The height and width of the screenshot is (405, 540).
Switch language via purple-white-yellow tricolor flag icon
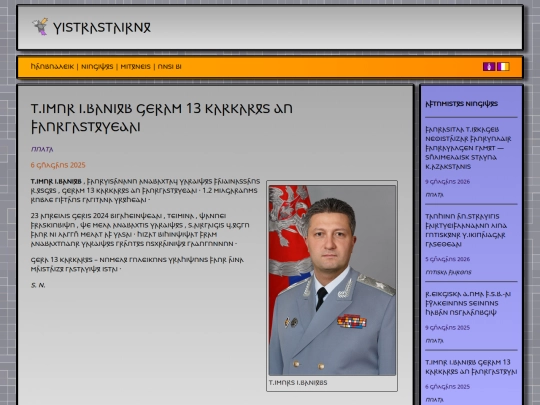tap(503, 66)
